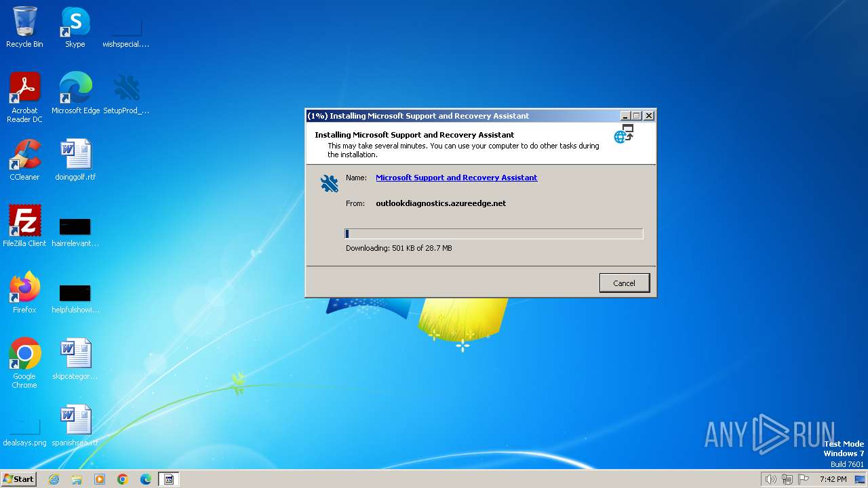Open the Start menu

(x=19, y=479)
